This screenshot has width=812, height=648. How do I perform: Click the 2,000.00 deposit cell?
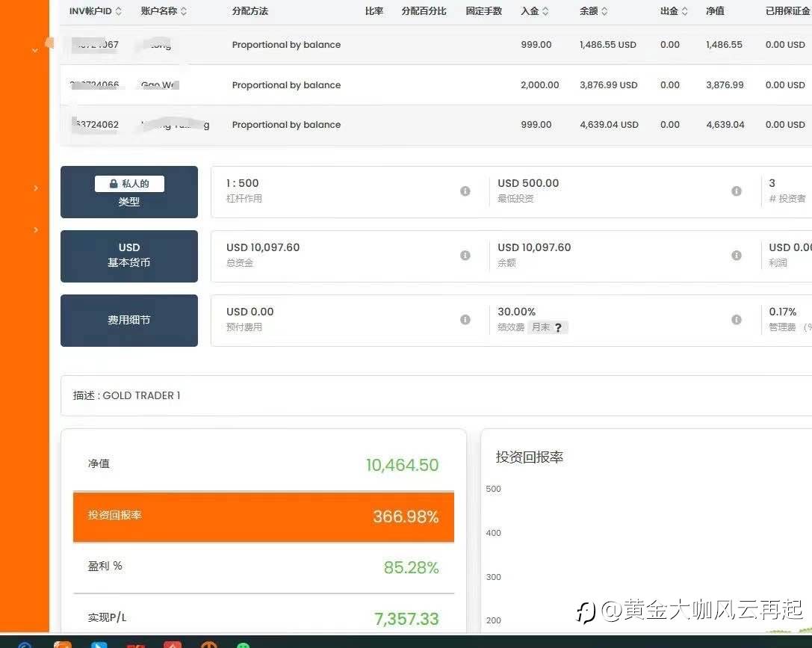click(x=539, y=85)
